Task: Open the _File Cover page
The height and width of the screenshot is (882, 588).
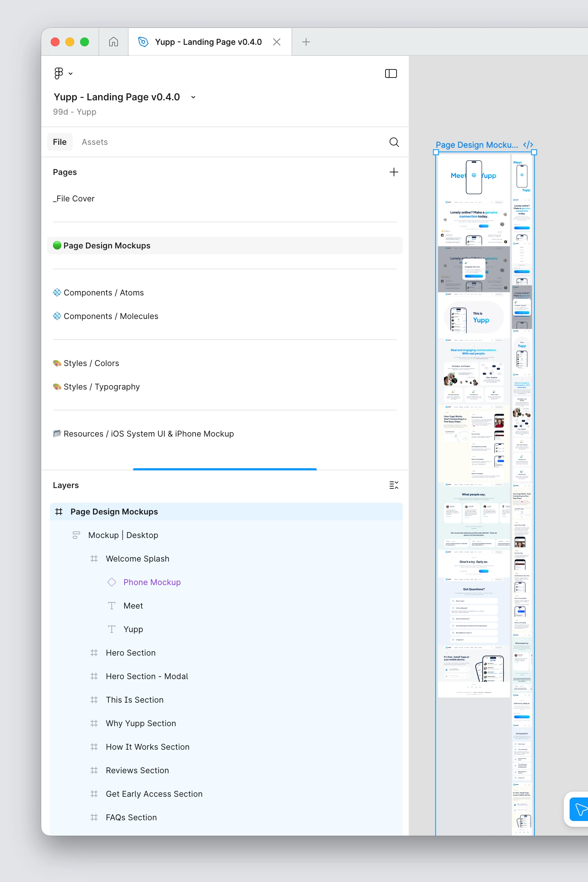Action: [73, 198]
